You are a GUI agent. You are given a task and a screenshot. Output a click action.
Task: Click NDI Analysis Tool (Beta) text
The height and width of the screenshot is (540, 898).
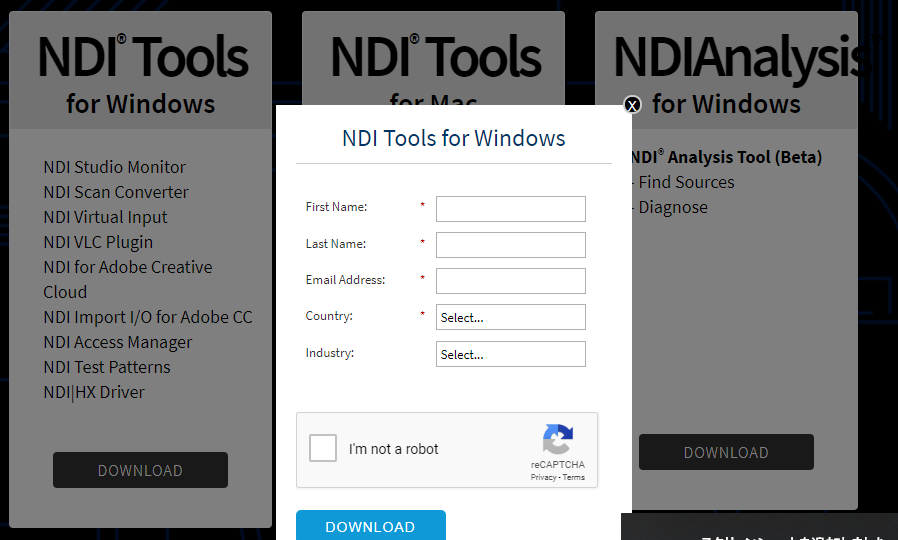(726, 157)
